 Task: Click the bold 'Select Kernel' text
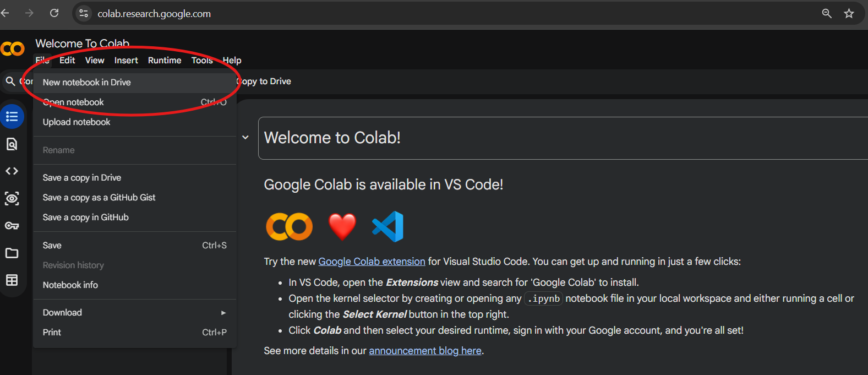click(374, 314)
